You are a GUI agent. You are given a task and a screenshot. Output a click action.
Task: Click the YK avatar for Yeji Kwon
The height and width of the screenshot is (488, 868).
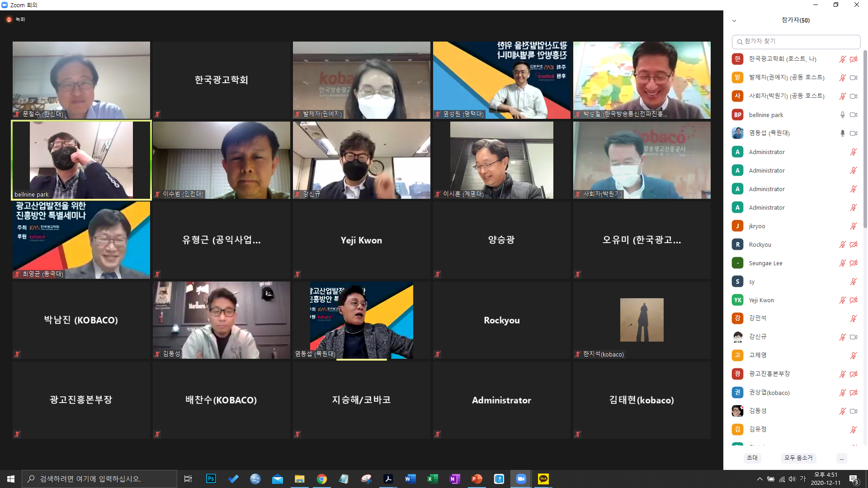pos(738,300)
